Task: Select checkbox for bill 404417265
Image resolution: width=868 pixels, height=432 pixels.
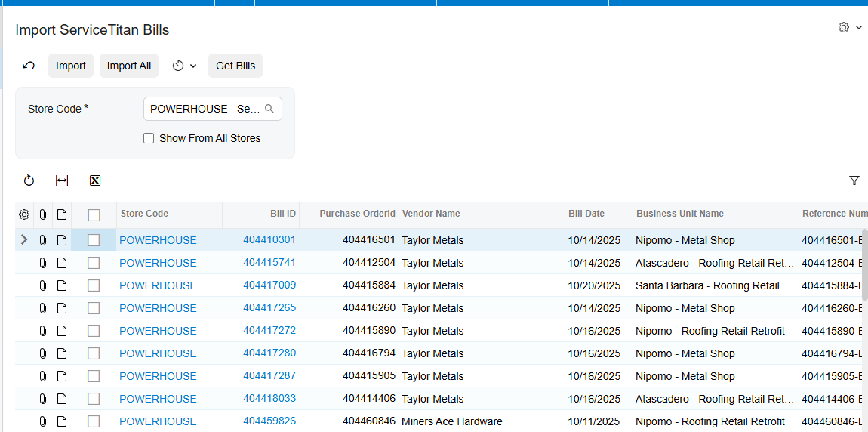Action: [x=94, y=308]
